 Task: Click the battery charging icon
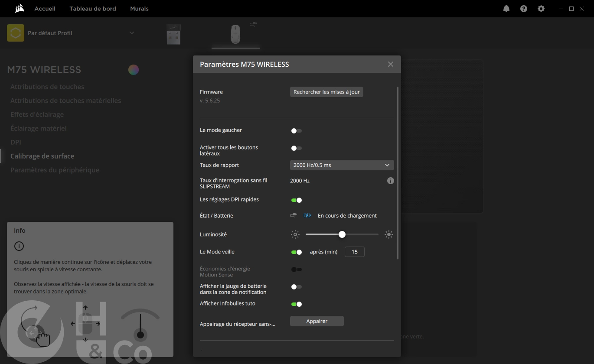tap(307, 215)
